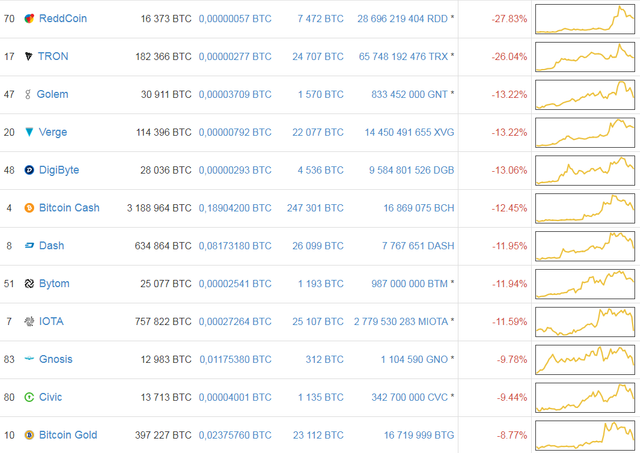
Task: Open Dash price 0,08173180 BTC link
Action: pos(235,246)
